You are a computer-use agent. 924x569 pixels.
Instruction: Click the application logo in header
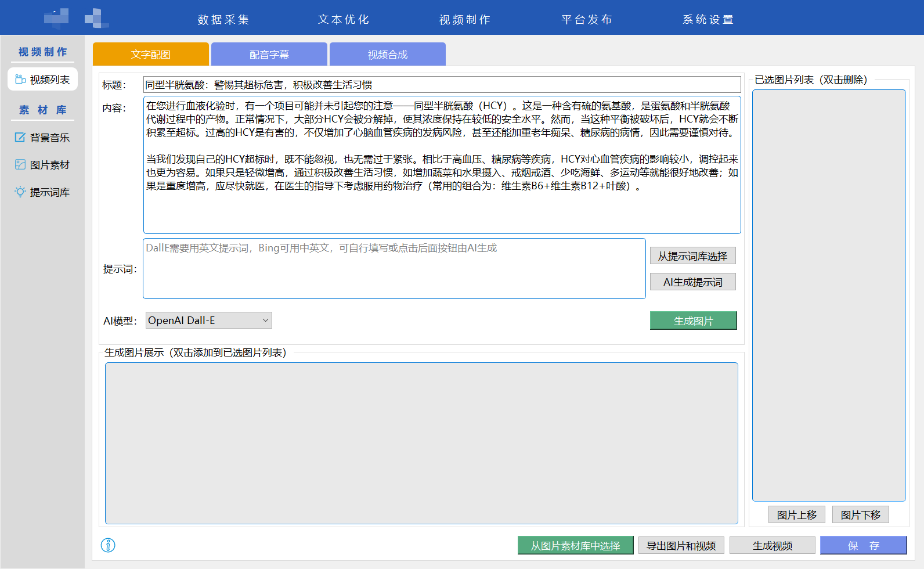(77, 19)
